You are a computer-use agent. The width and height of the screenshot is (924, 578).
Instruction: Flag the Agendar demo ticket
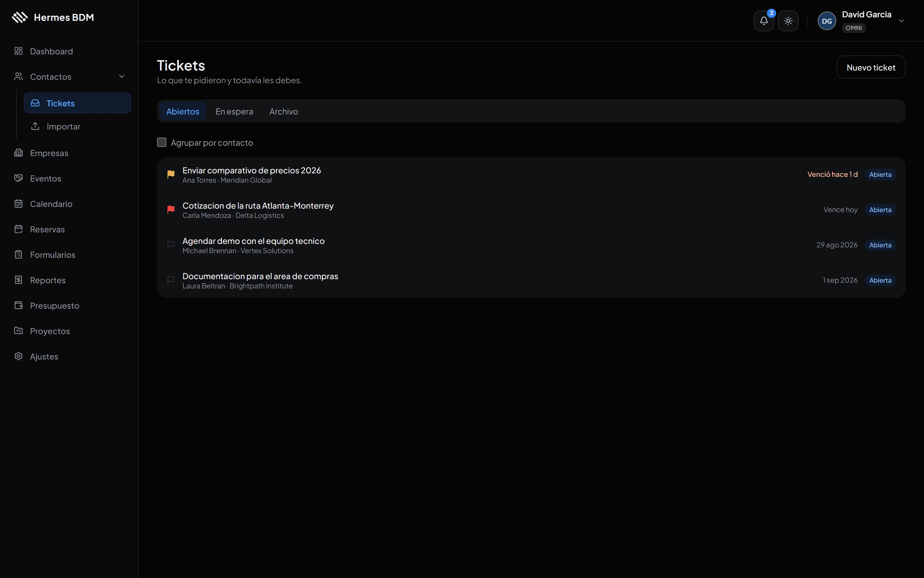tap(171, 245)
